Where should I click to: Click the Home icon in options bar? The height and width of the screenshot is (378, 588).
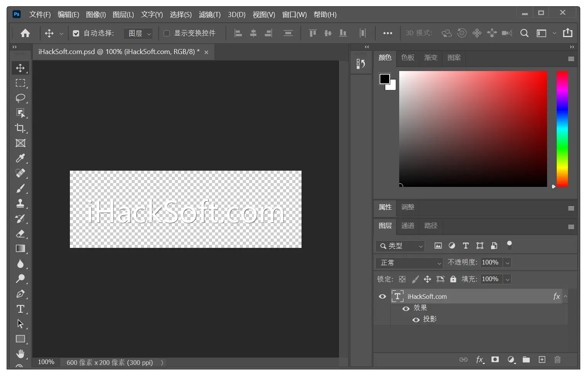click(x=25, y=33)
